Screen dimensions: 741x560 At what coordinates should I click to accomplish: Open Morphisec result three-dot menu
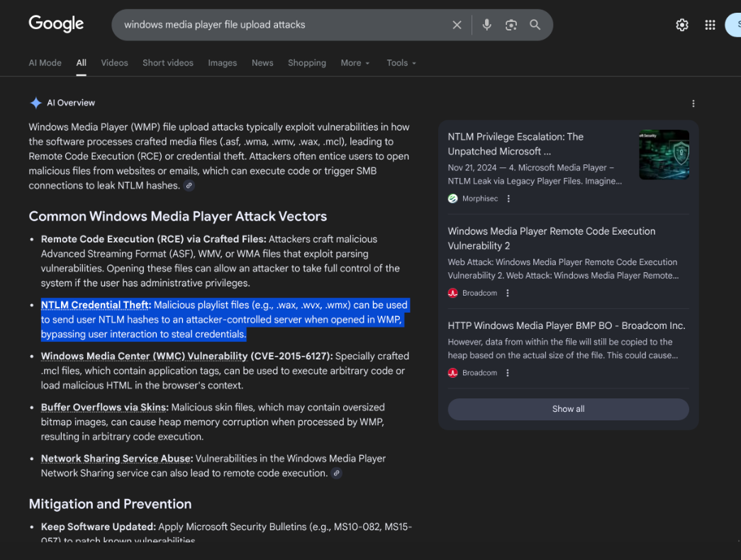(x=508, y=198)
